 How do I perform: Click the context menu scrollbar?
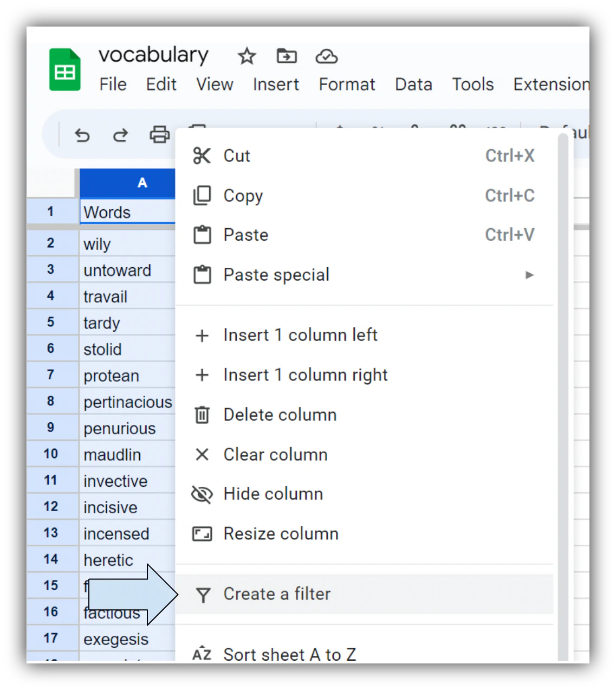tap(563, 397)
